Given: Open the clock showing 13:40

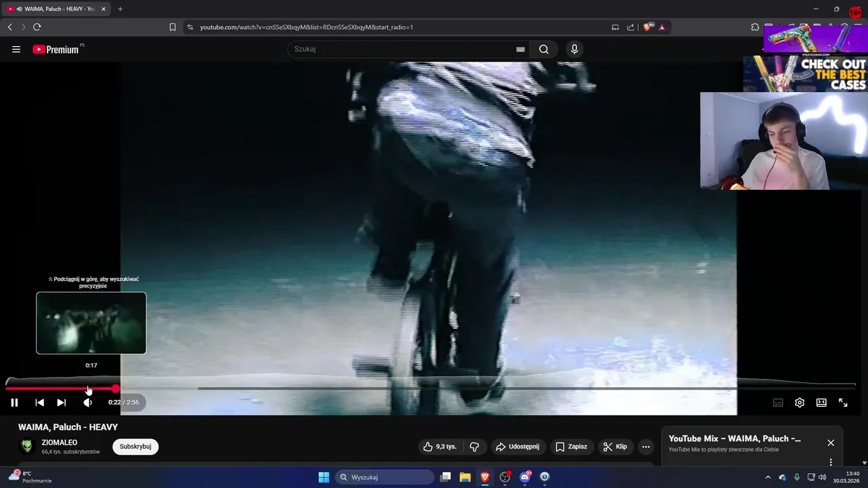Looking at the screenshot, I should [847, 477].
